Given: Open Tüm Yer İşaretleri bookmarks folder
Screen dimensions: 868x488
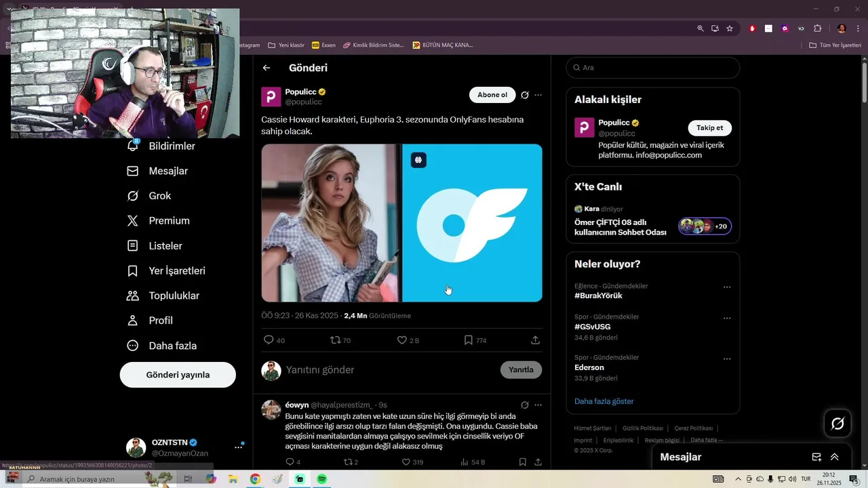Looking at the screenshot, I should (x=835, y=45).
